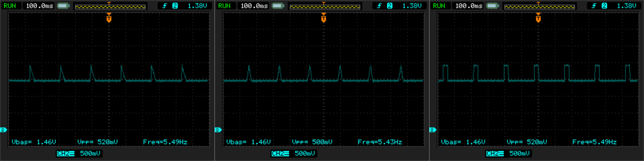
Task: Select the 100.0ms timebase on the middle screen
Action: pyautogui.click(x=254, y=6)
